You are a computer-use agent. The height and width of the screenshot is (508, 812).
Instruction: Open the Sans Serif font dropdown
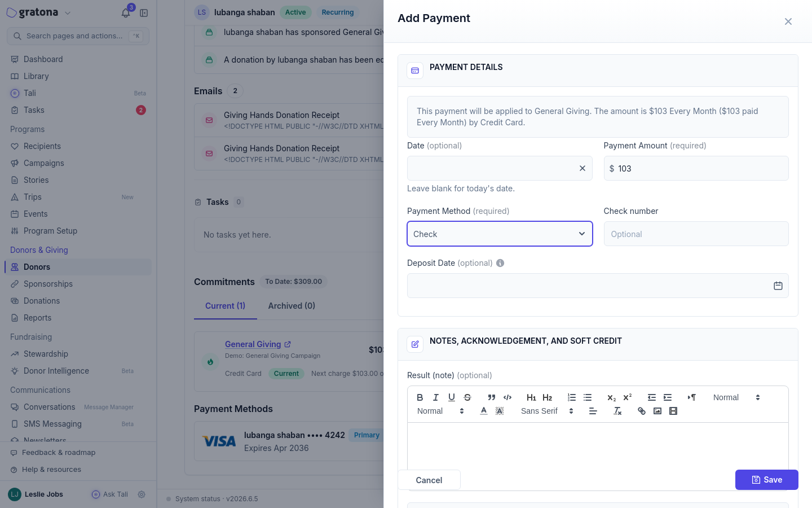pyautogui.click(x=547, y=411)
